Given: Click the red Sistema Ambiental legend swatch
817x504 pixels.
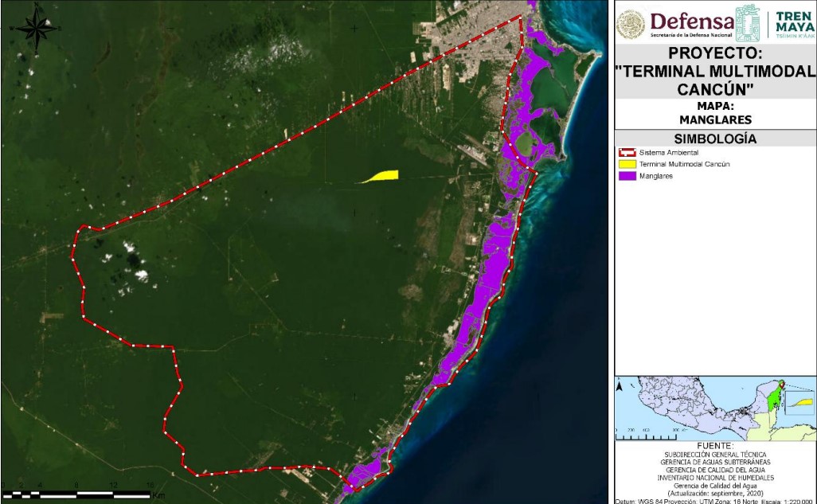Looking at the screenshot, I should point(626,151).
